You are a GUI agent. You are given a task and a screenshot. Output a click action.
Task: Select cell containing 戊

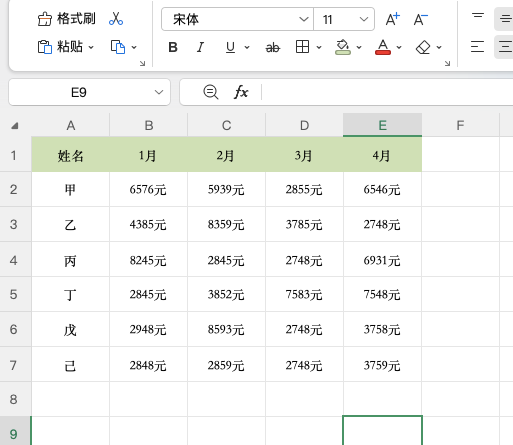[x=71, y=329]
